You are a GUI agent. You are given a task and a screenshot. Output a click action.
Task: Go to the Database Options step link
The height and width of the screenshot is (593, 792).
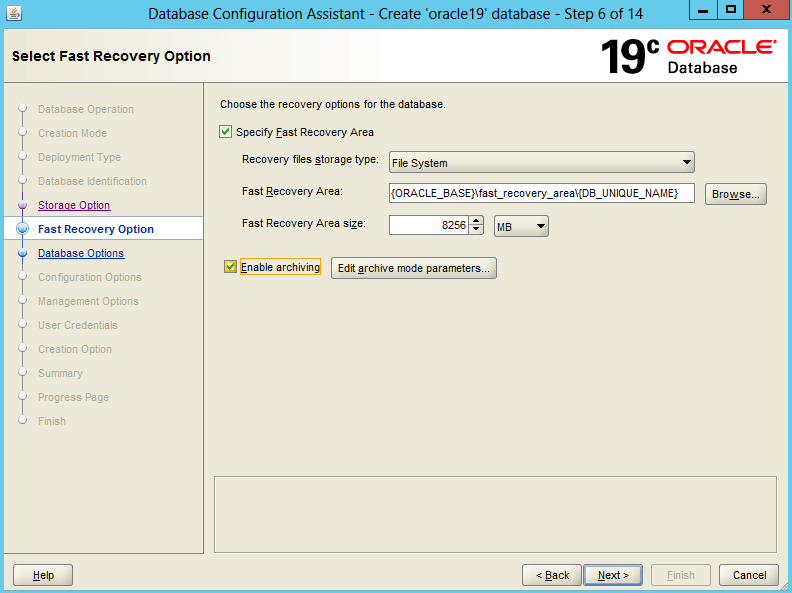pos(81,253)
